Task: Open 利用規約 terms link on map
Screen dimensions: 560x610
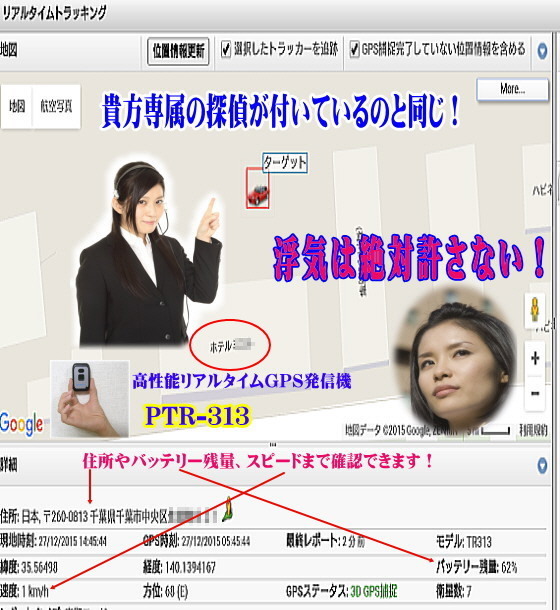Action: (x=533, y=430)
